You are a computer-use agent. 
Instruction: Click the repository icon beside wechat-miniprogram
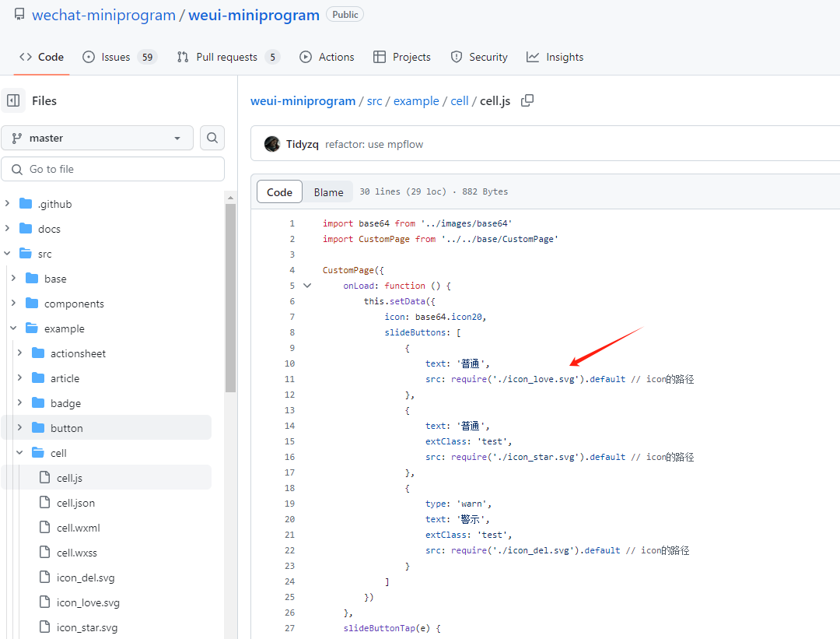click(19, 15)
